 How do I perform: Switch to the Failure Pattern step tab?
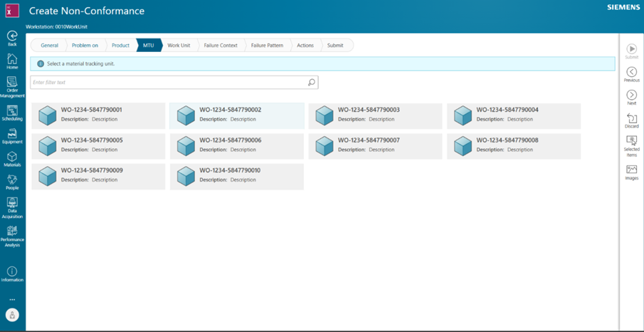pos(267,45)
